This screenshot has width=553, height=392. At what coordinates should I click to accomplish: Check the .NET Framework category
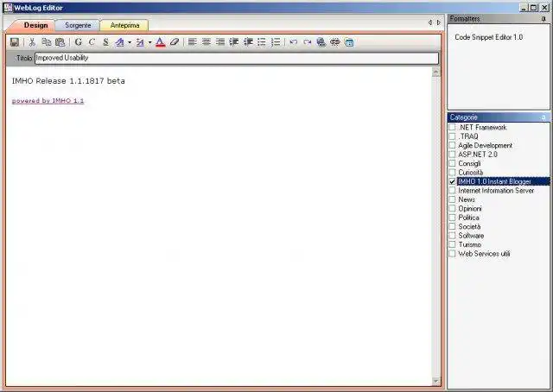(452, 127)
